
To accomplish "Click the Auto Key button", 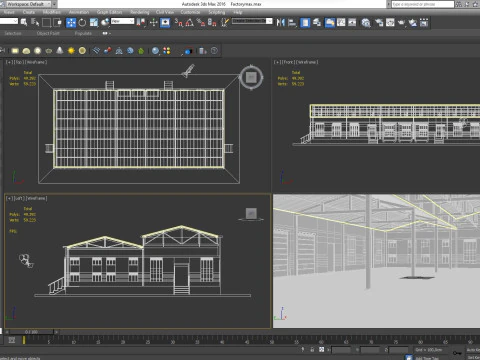I will (473, 350).
